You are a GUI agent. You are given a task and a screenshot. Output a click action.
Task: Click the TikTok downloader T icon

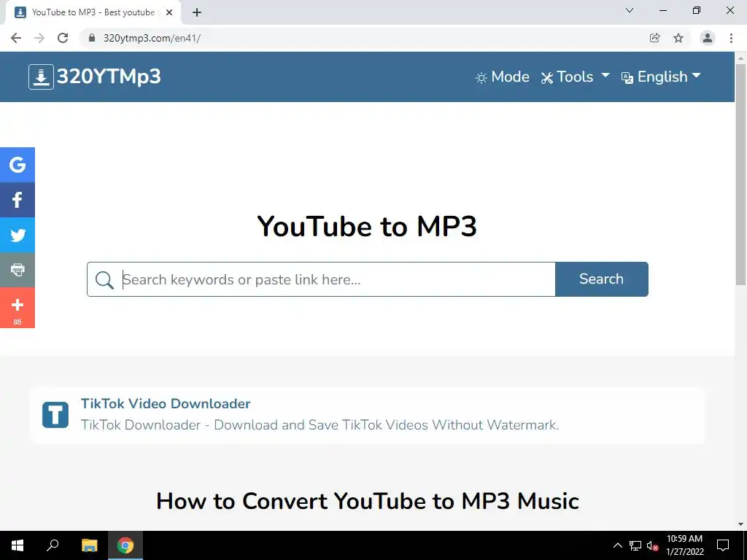[55, 414]
